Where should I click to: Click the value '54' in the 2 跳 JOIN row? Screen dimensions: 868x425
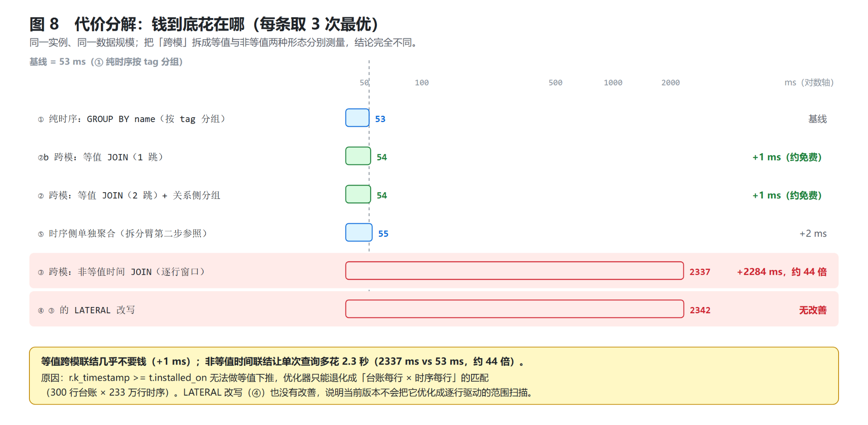(382, 195)
